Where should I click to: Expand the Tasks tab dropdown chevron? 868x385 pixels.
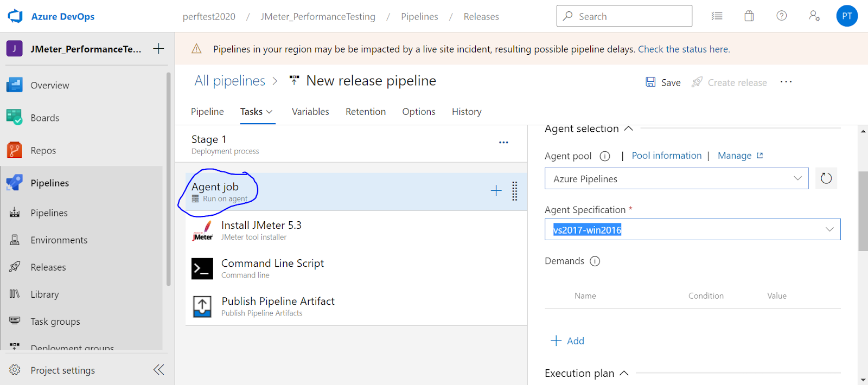coord(269,112)
